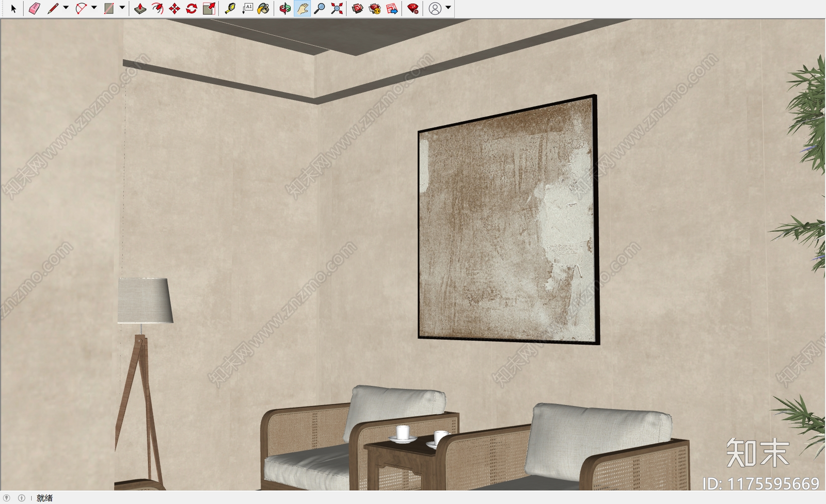The height and width of the screenshot is (504, 826).
Task: Select the Line pencil tool
Action: pyautogui.click(x=53, y=8)
